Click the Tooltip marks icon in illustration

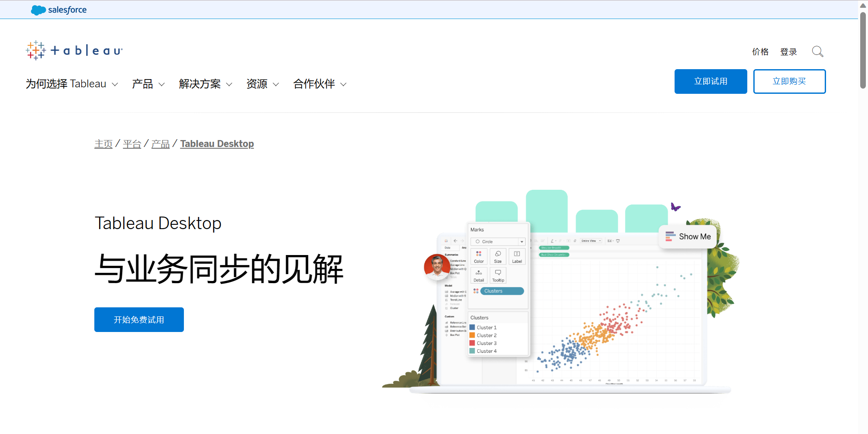point(498,275)
